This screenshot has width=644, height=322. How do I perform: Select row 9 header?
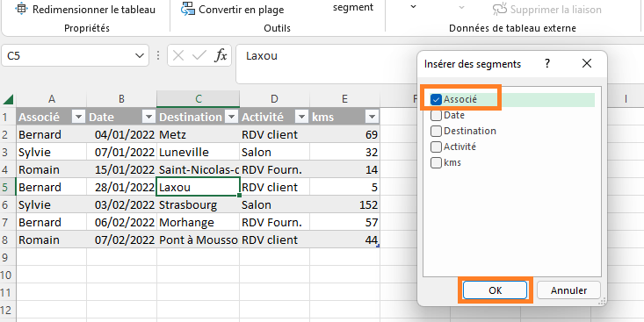(x=8, y=258)
